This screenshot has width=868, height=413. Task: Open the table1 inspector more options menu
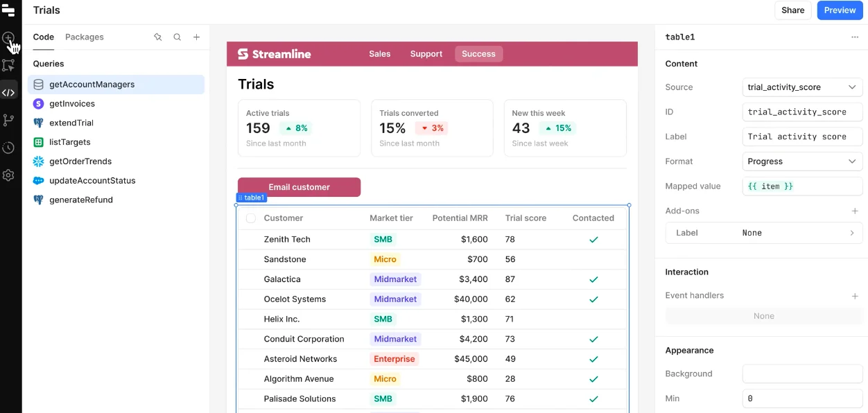(855, 37)
